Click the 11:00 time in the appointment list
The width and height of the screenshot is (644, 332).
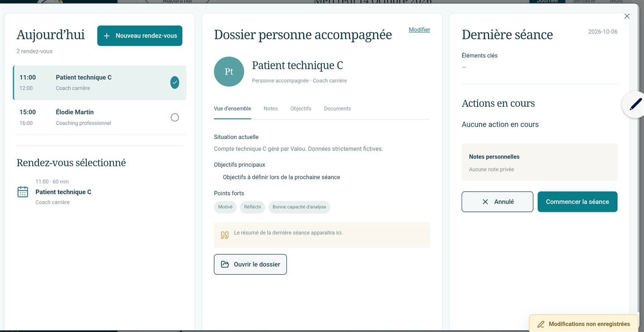[x=28, y=77]
